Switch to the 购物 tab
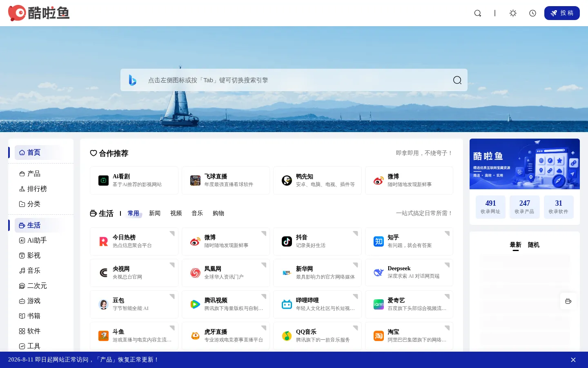 pos(218,213)
